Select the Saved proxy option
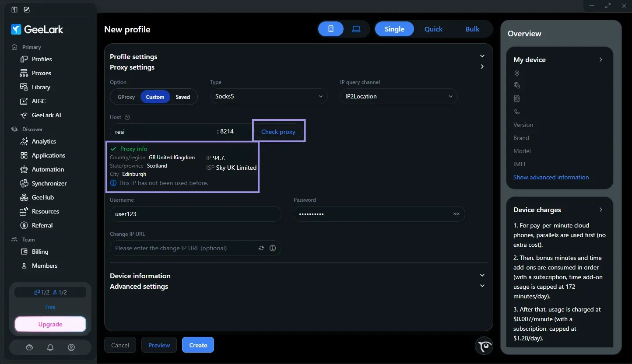The width and height of the screenshot is (632, 364). (x=183, y=97)
